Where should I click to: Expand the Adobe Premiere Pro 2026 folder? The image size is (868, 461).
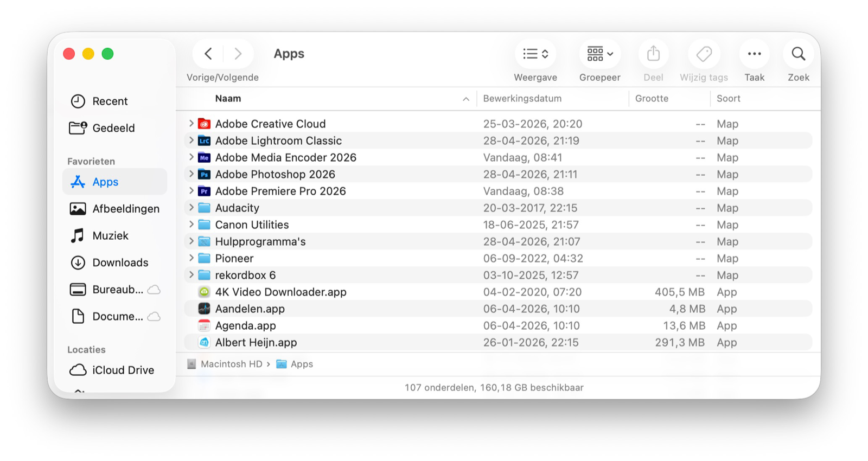click(x=191, y=191)
